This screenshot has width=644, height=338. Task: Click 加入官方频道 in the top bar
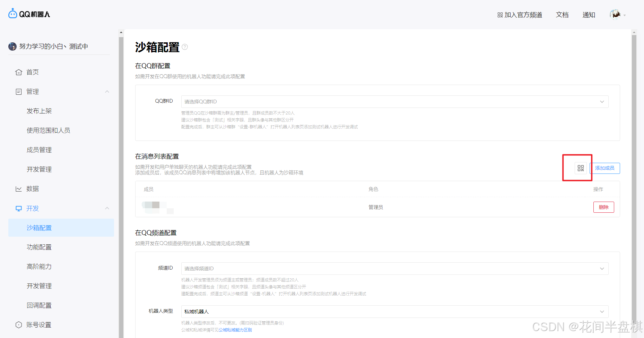523,15
